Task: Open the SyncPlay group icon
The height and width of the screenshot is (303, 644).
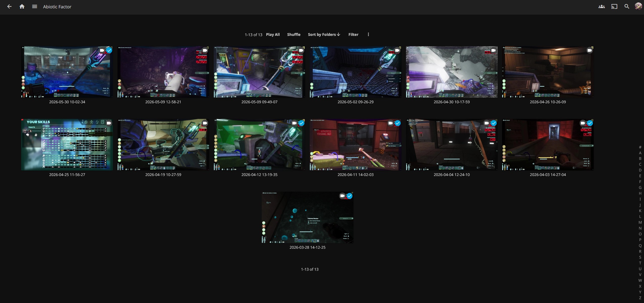Action: [x=602, y=7]
